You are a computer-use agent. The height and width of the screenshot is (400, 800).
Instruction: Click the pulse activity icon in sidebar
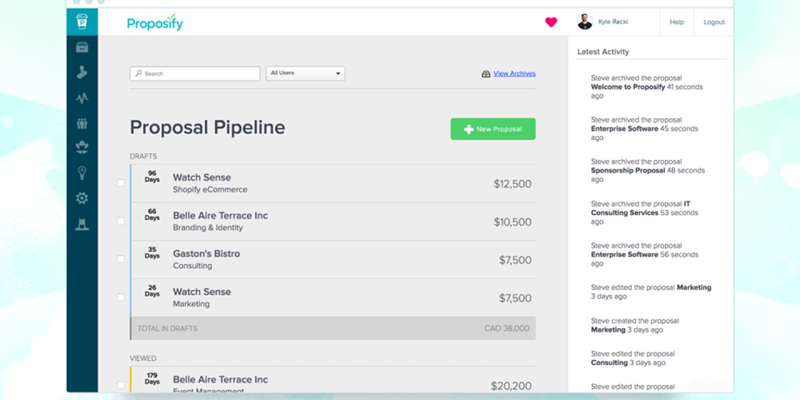[x=82, y=98]
